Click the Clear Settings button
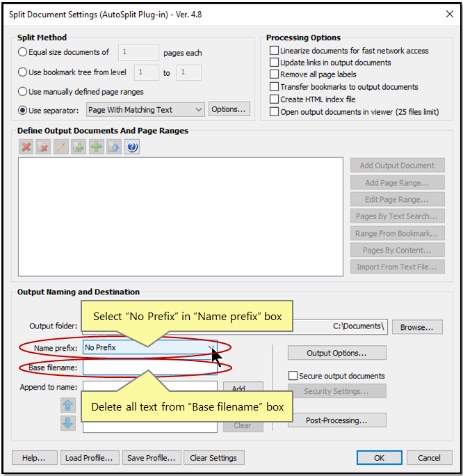The height and width of the screenshot is (476, 463). click(213, 458)
